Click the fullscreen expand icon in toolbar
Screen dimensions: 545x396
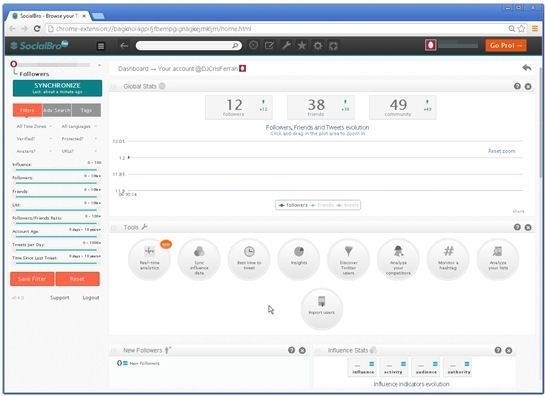333,46
